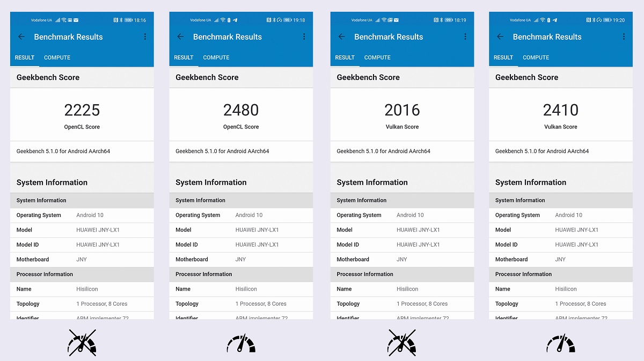Tap back arrow on 2410 Vulkan screen
The image size is (644, 361).
click(x=500, y=37)
